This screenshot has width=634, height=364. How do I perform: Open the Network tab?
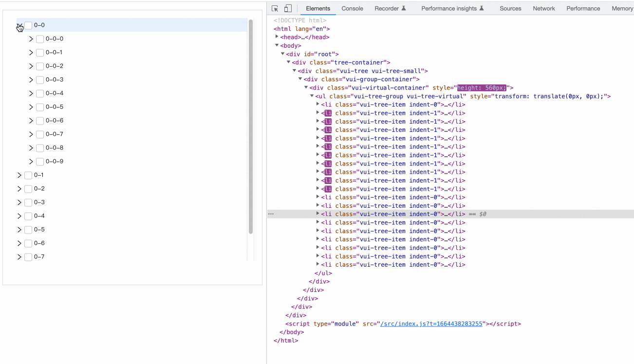click(x=543, y=8)
